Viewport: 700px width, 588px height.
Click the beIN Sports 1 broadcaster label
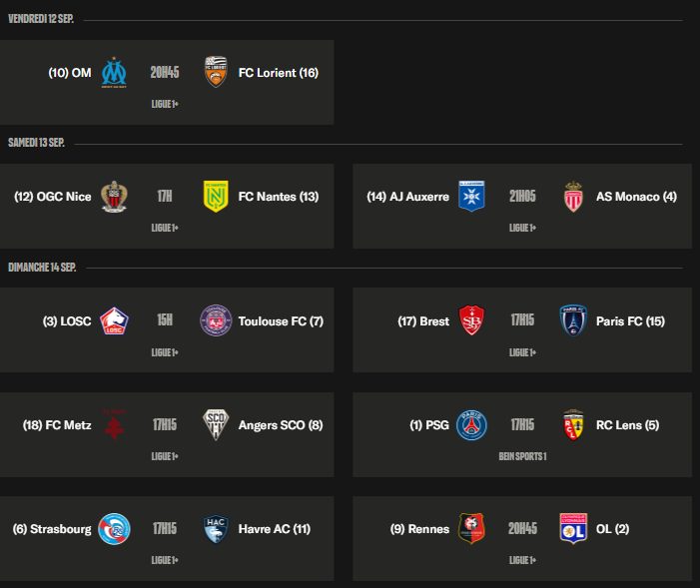tap(522, 456)
